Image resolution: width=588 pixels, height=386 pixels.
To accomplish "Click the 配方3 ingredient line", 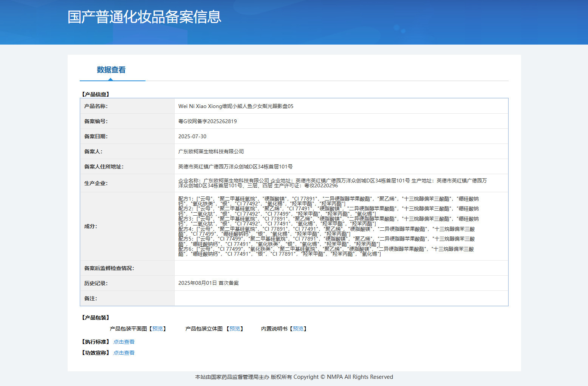I will (x=328, y=221).
